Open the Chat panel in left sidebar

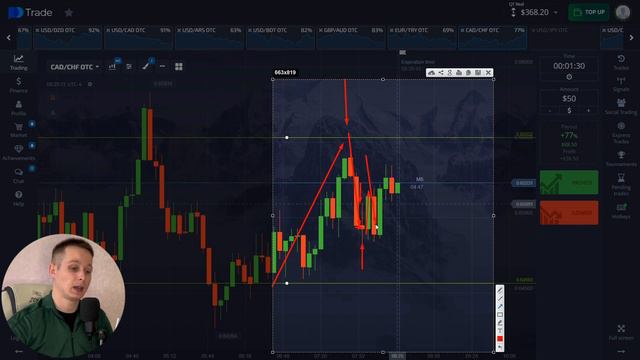pos(18,175)
